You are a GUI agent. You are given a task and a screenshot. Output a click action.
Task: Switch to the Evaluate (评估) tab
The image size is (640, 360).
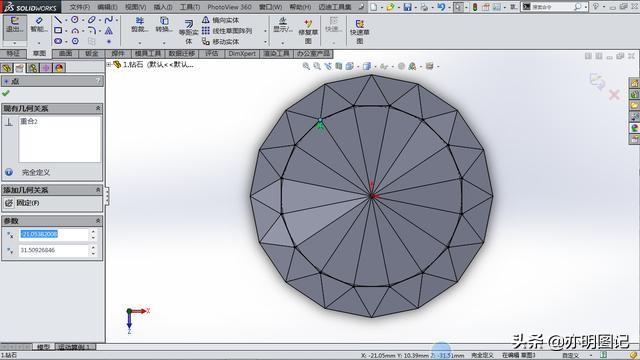point(212,53)
